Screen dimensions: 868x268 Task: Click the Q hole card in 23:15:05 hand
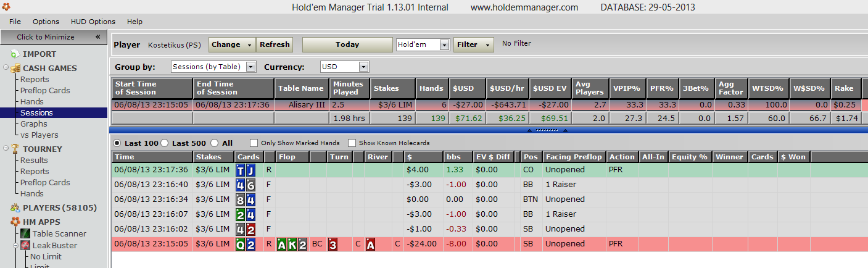click(x=241, y=244)
